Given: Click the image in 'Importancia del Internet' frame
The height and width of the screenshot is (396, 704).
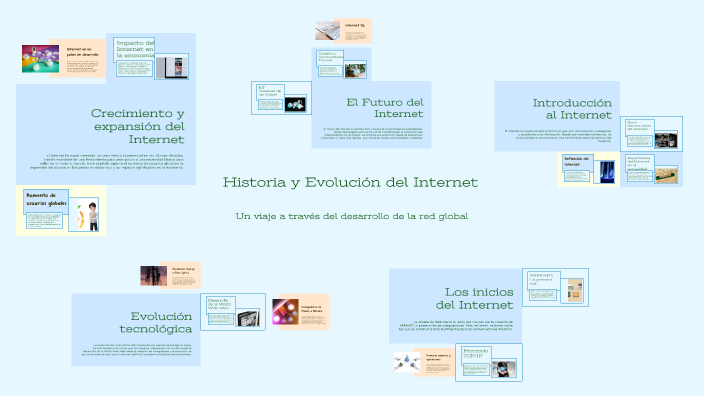Looking at the screenshot, I should pos(666,175).
